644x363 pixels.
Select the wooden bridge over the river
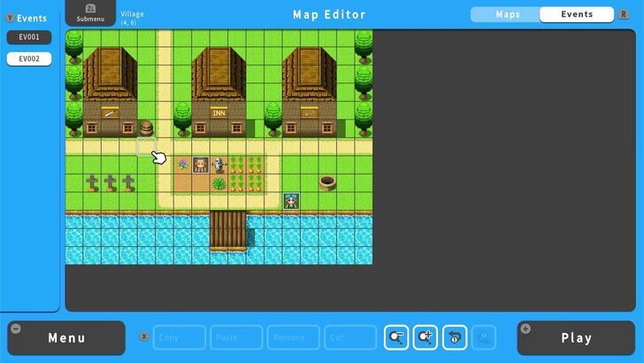tap(228, 230)
